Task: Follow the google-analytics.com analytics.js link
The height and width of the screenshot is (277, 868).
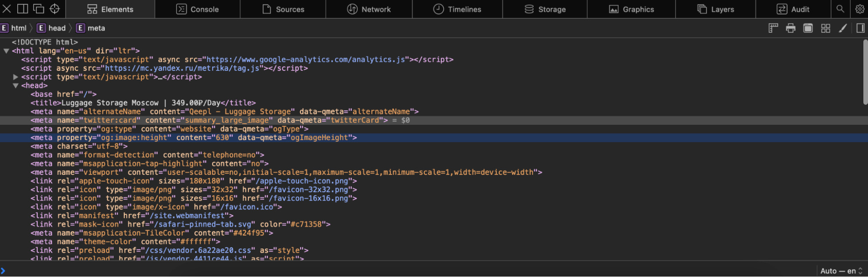Action: click(x=306, y=60)
